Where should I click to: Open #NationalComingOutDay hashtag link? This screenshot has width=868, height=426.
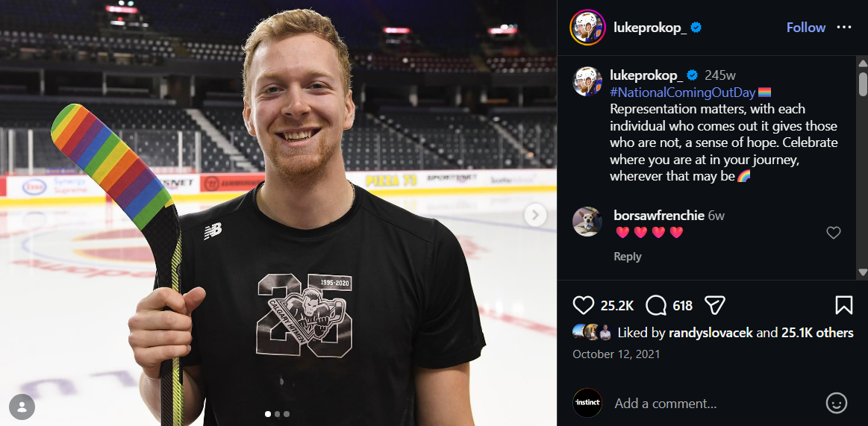tap(683, 93)
